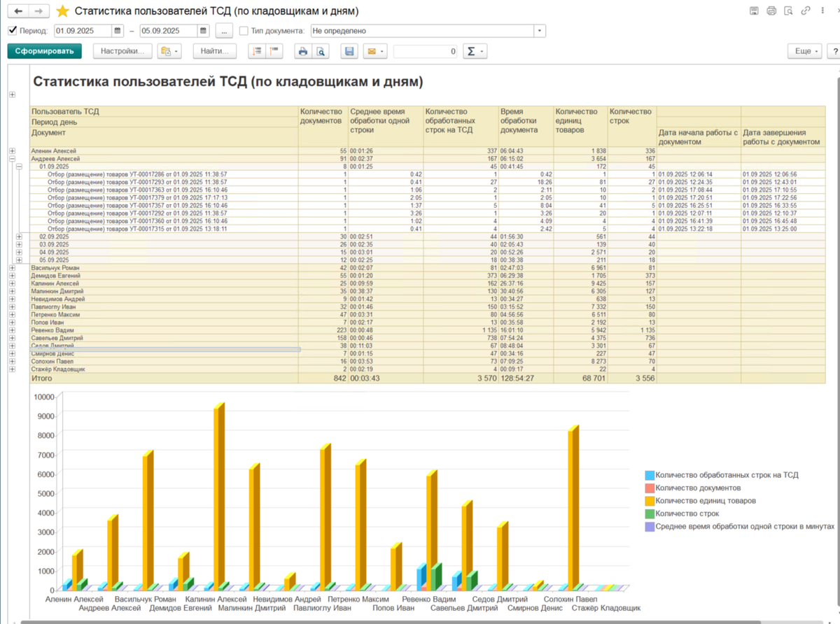Viewport: 840px width, 624px height.
Task: Collapse all groups toolbar icon
Action: (274, 51)
